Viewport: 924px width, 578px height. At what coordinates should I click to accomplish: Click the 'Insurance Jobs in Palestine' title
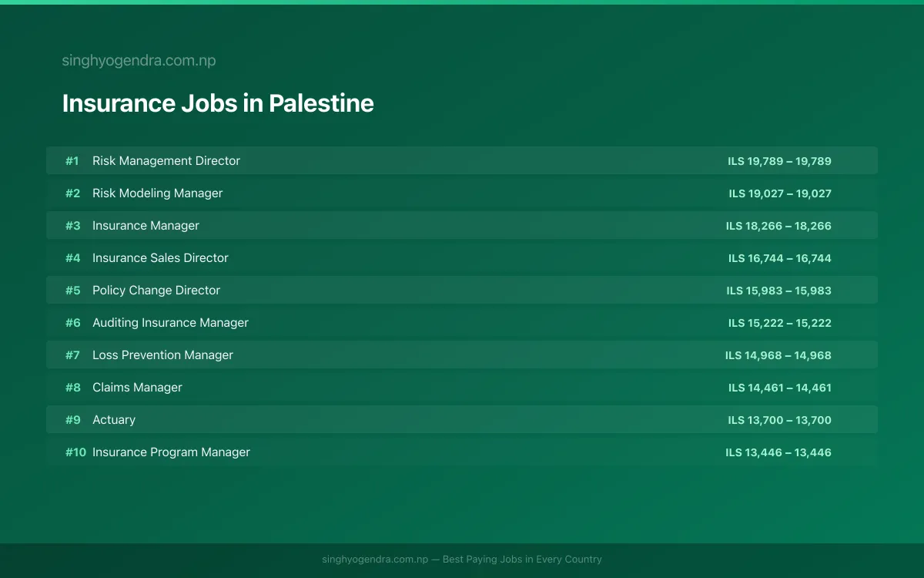tap(218, 103)
